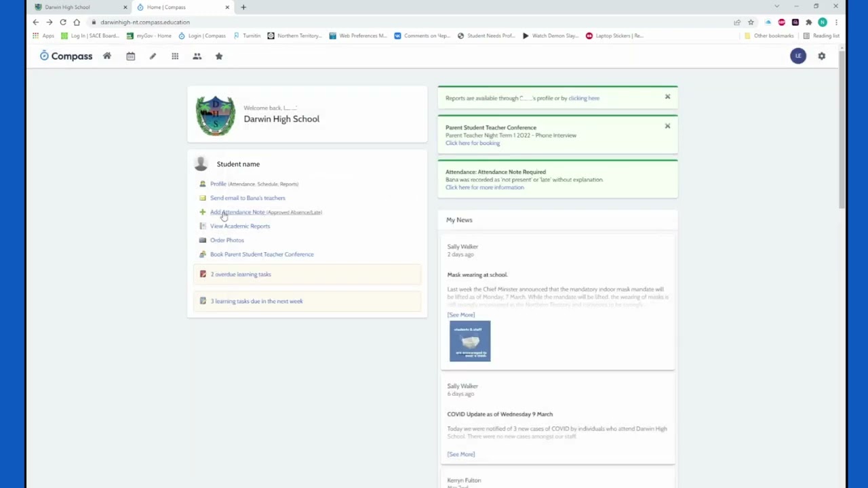This screenshot has width=868, height=488.
Task: Click the green plus attendance note icon
Action: 203,212
